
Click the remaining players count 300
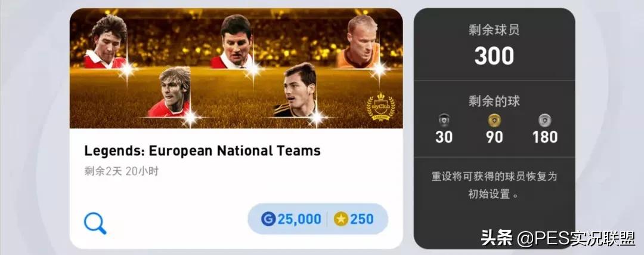(x=494, y=56)
